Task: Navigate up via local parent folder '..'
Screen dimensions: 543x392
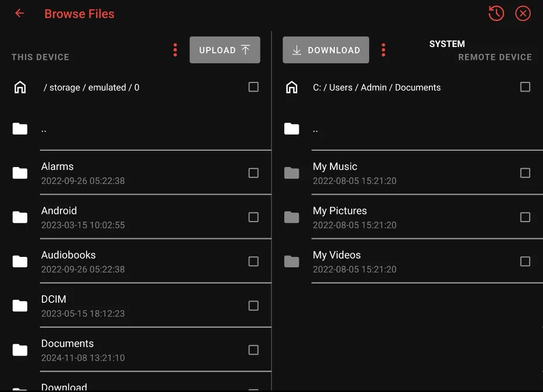Action: 44,129
